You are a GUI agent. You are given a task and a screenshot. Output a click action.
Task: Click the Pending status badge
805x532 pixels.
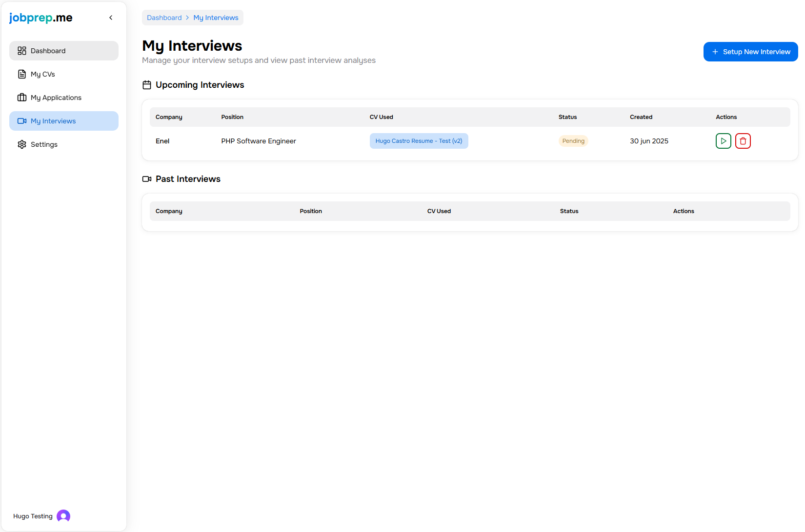(573, 140)
